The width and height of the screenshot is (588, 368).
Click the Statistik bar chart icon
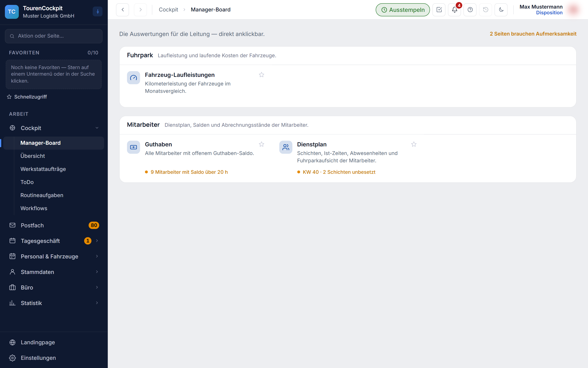[x=12, y=303]
